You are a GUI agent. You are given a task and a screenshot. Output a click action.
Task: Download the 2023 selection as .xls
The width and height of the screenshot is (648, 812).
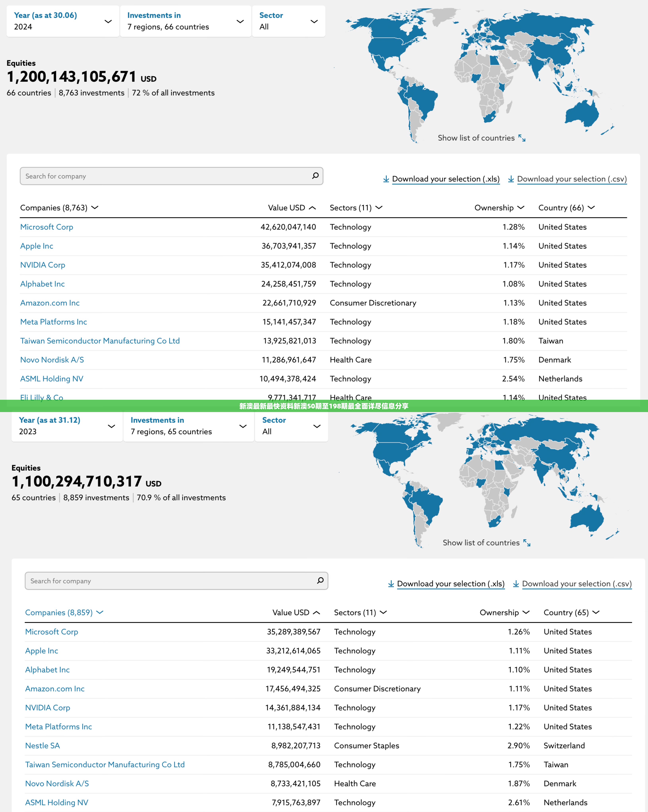[451, 584]
